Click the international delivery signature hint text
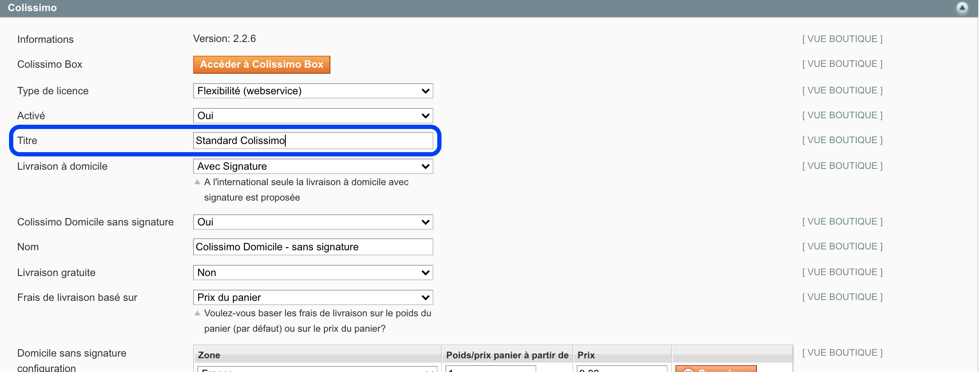Screen dimensions: 980x372 pyautogui.click(x=306, y=190)
